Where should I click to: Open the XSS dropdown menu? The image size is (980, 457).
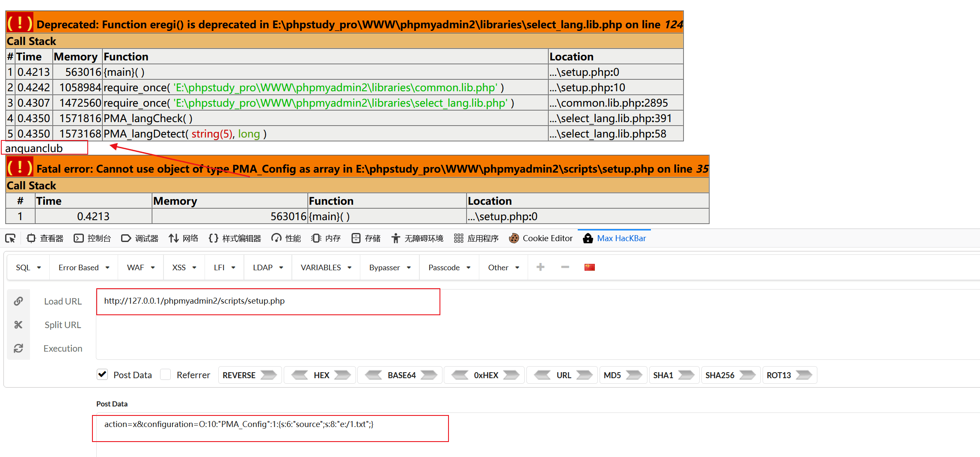pyautogui.click(x=183, y=267)
